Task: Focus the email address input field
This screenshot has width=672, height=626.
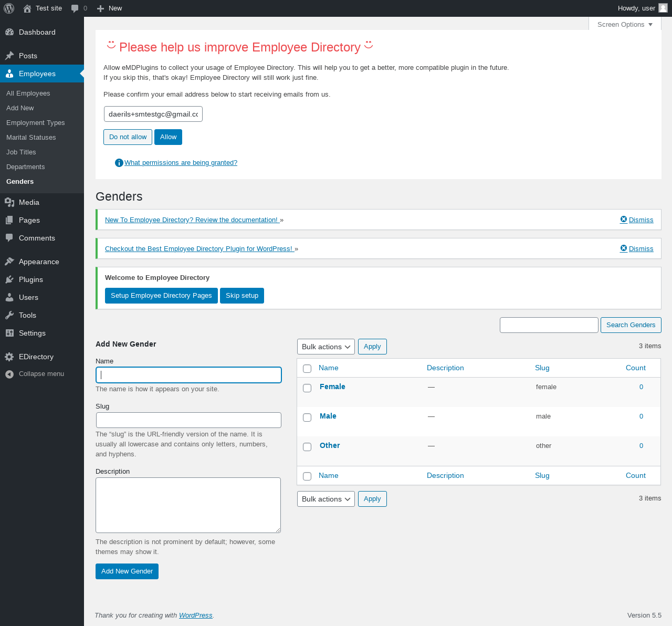Action: point(153,114)
